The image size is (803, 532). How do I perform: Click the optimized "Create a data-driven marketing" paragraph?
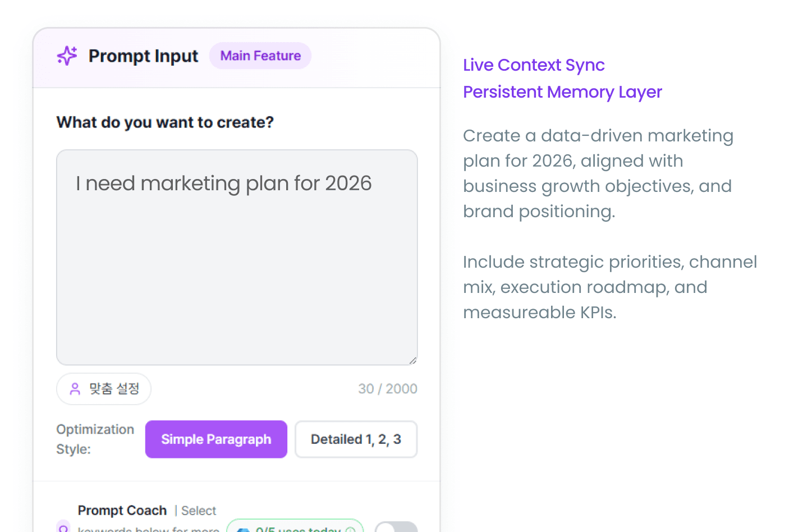click(x=598, y=173)
